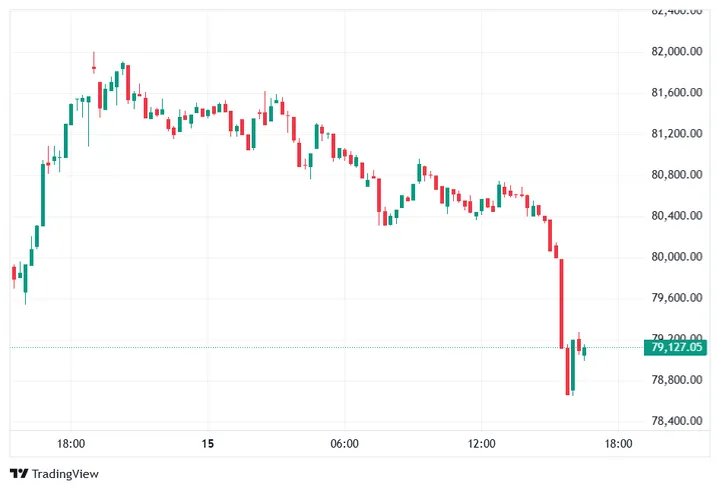Click the 81,200.00 price scale label

677,134
